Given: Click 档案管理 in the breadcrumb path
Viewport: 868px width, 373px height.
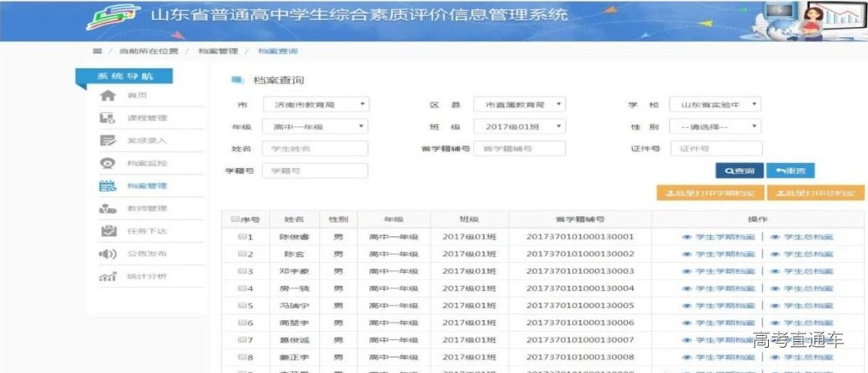Looking at the screenshot, I should tap(218, 51).
